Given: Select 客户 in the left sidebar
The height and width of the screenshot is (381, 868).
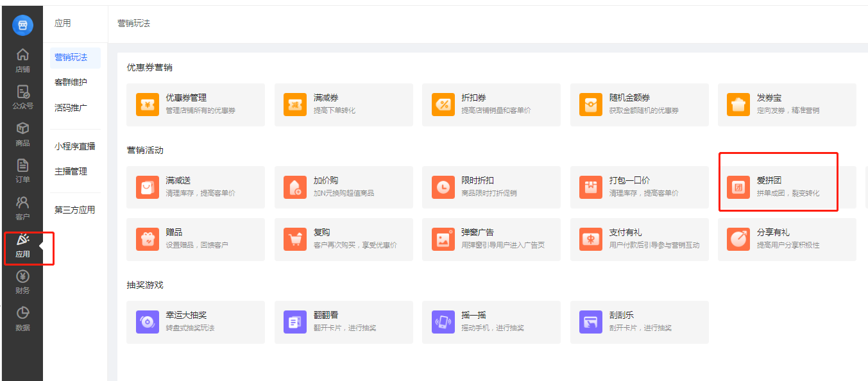Looking at the screenshot, I should (22, 208).
